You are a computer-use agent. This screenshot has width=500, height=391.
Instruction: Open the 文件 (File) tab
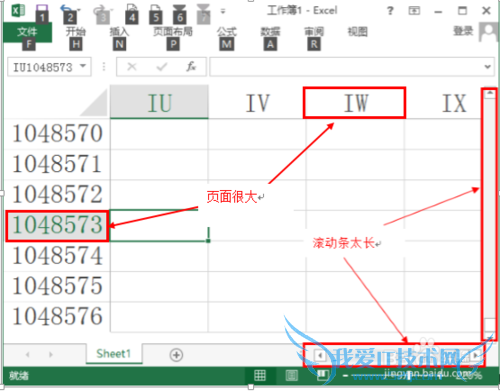pos(28,32)
